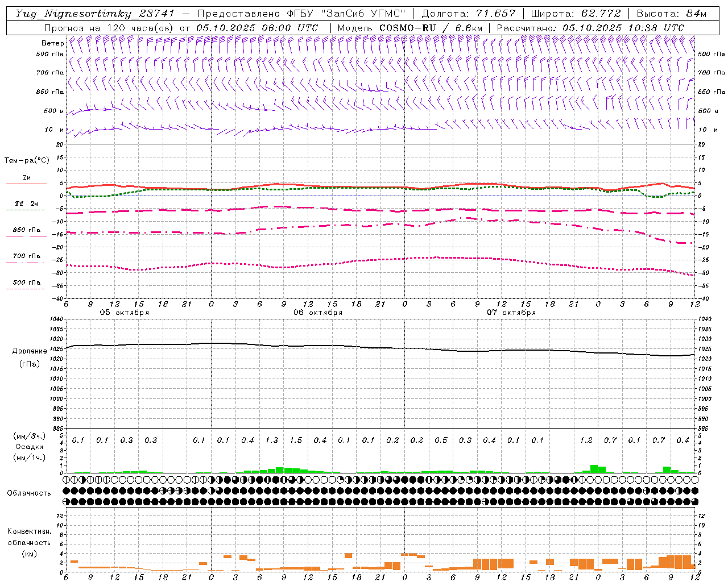This screenshot has height=582, width=728.
Task: Select the Модель COSMO-RU / 6.6км text
Action: click(x=410, y=28)
